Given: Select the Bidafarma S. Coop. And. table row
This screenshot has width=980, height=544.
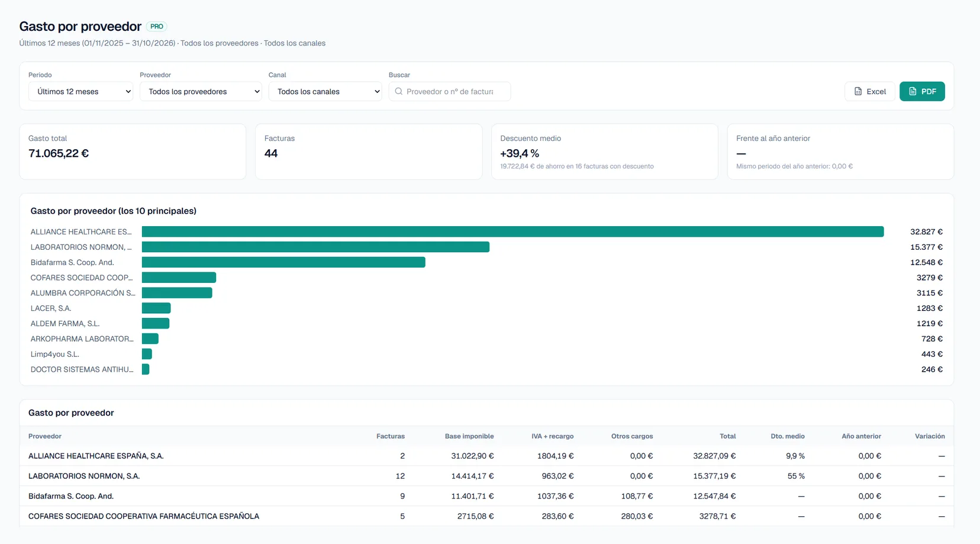Looking at the screenshot, I should [486, 496].
